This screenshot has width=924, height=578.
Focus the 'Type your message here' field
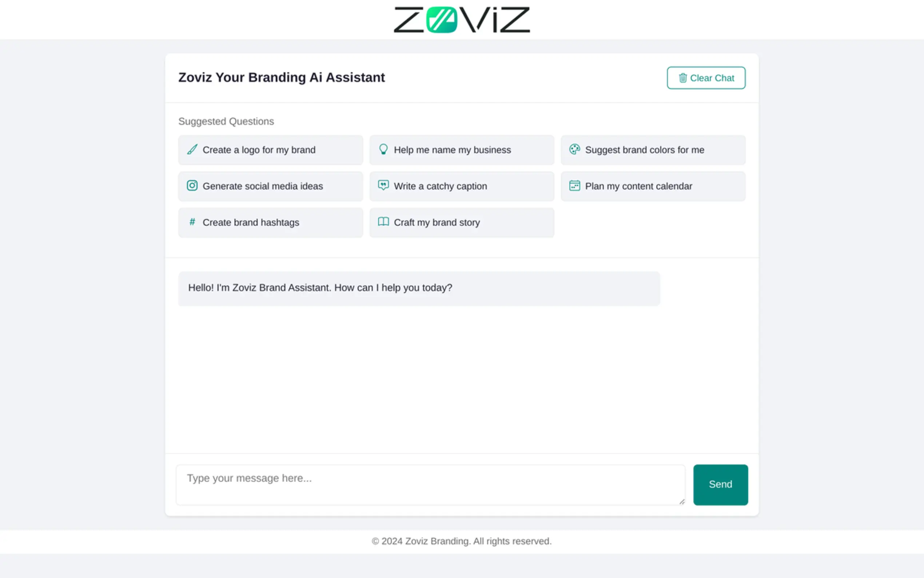coord(430,484)
